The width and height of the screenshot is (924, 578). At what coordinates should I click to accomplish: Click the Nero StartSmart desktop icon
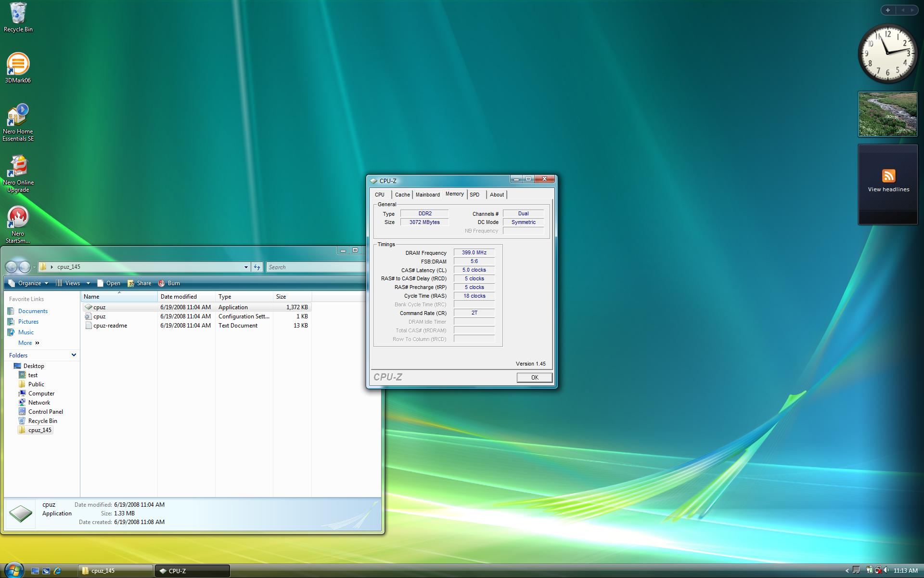click(18, 218)
